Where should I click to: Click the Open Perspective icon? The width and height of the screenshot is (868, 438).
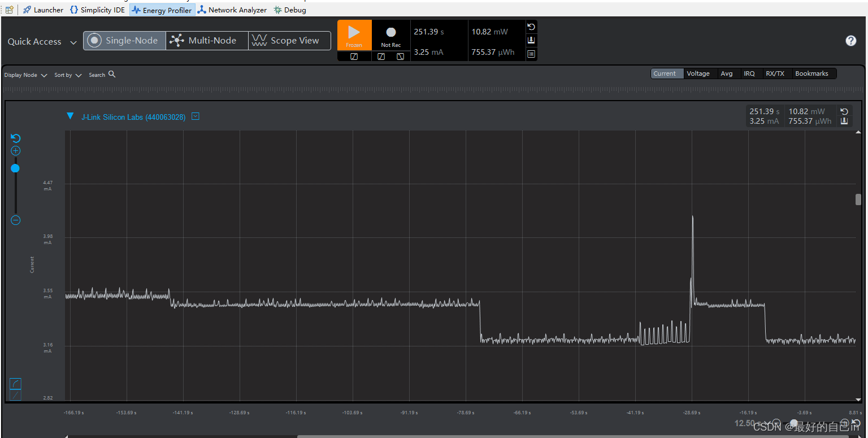coord(9,10)
